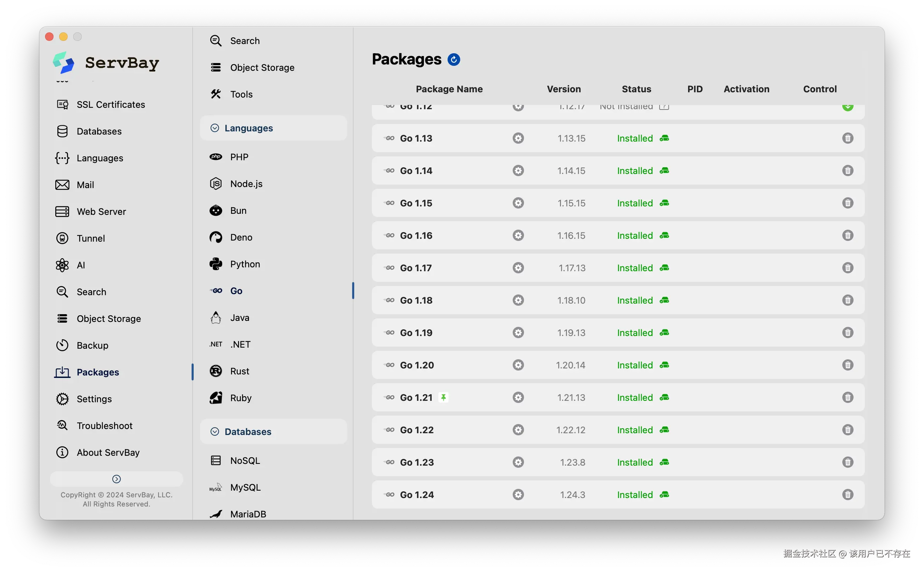
Task: Click green pin icon beside Go 1.21
Action: coord(443,397)
